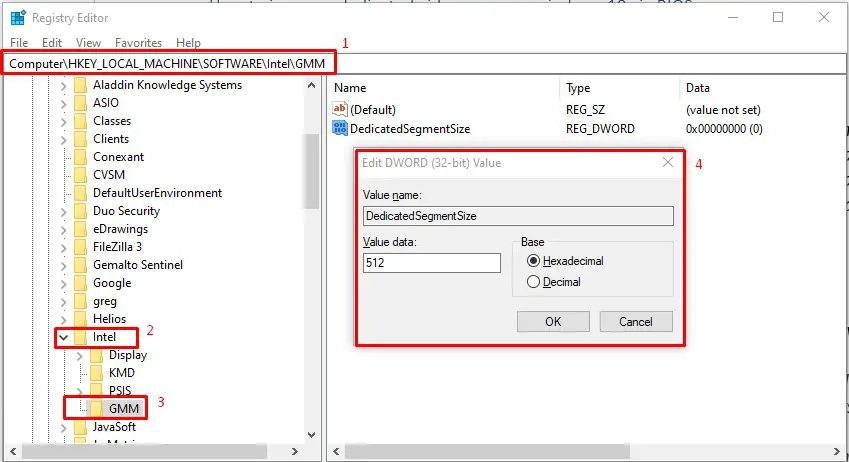Image resolution: width=849 pixels, height=462 pixels.
Task: Select the Decimal base option
Action: pyautogui.click(x=533, y=282)
